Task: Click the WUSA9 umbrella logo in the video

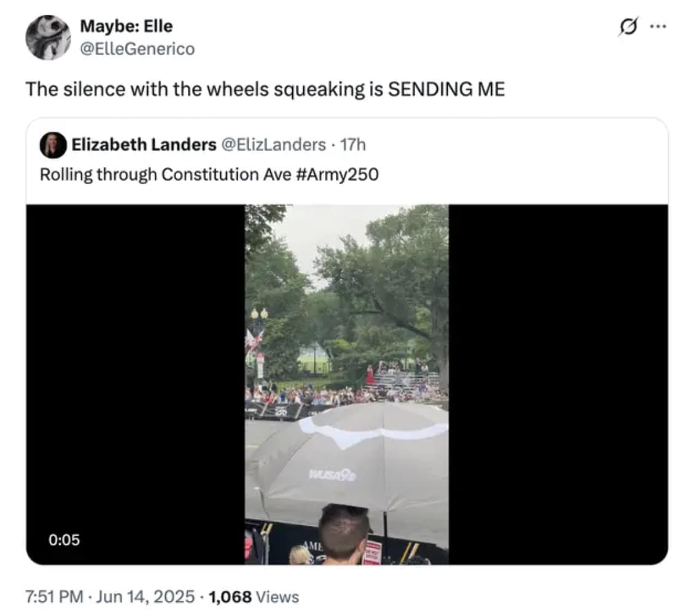Action: coord(332,474)
